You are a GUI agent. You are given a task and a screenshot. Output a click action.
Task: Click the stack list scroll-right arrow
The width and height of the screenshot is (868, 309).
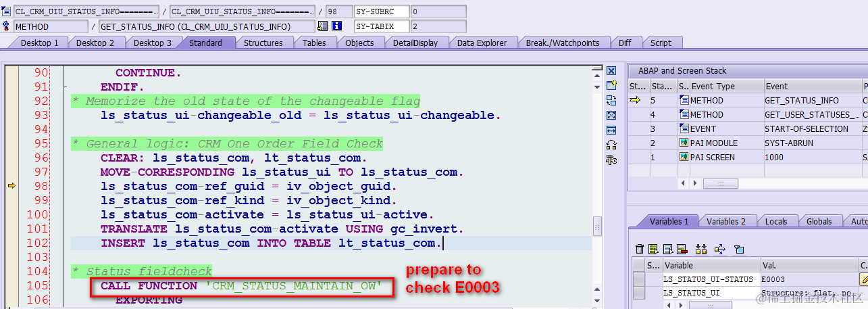[x=694, y=183]
